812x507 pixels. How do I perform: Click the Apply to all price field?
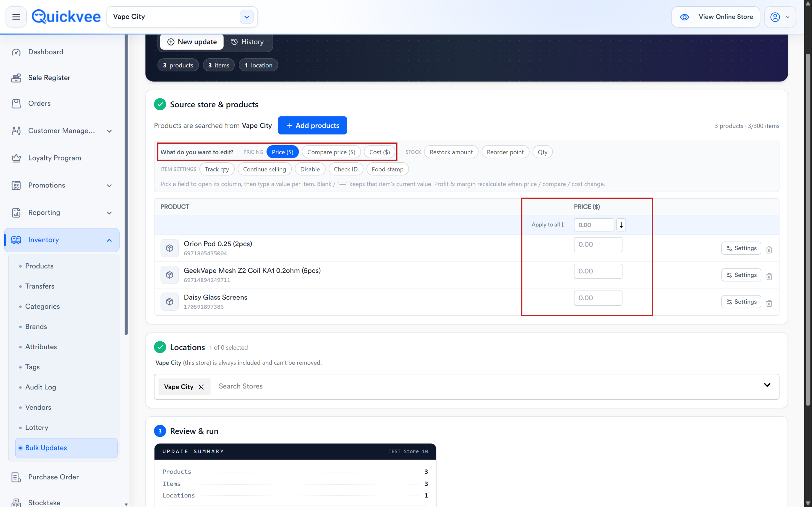(594, 225)
